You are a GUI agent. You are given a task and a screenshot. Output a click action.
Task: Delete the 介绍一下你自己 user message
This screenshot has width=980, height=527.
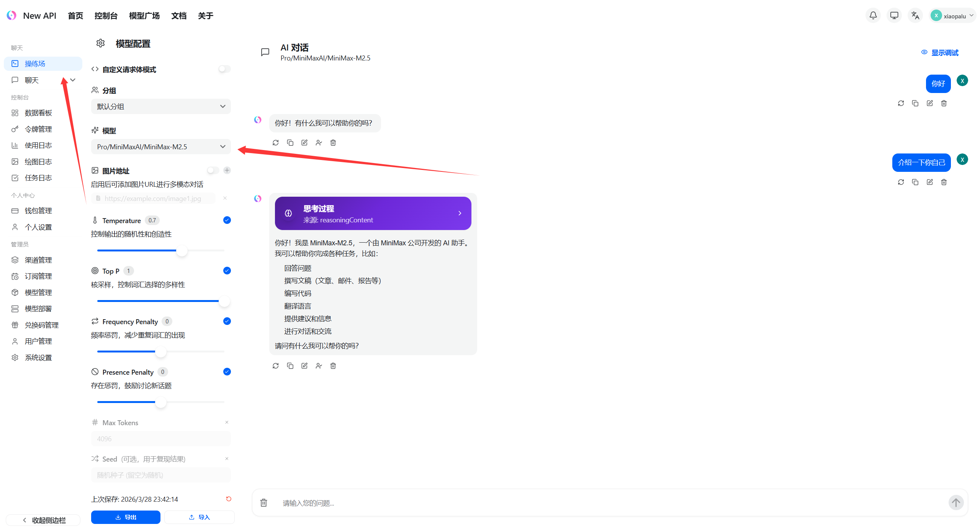click(944, 182)
